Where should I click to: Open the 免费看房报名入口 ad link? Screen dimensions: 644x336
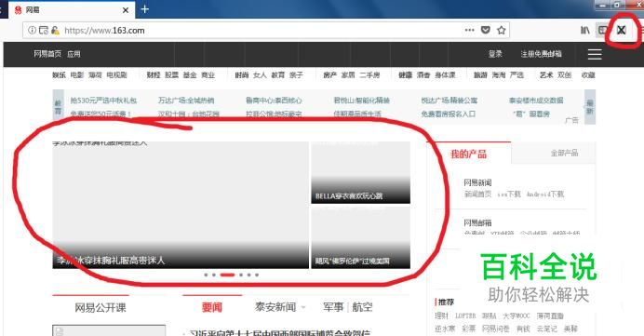pyautogui.click(x=448, y=114)
